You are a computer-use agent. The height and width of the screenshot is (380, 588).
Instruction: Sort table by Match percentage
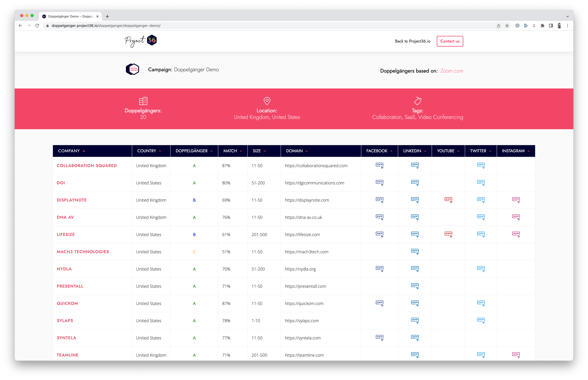point(233,151)
